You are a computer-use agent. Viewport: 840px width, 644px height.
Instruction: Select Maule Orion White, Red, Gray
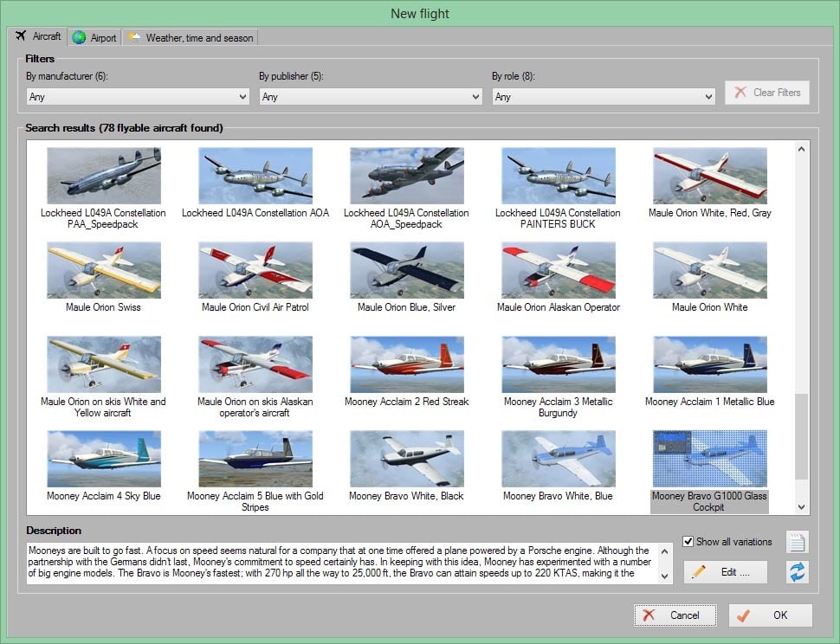[710, 176]
